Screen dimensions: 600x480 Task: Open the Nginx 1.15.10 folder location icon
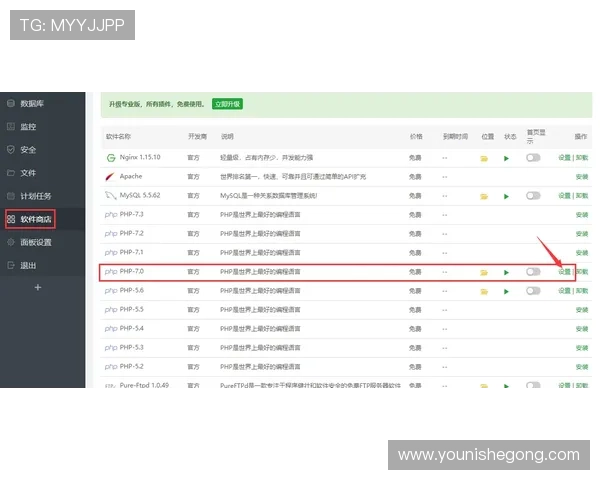point(484,158)
